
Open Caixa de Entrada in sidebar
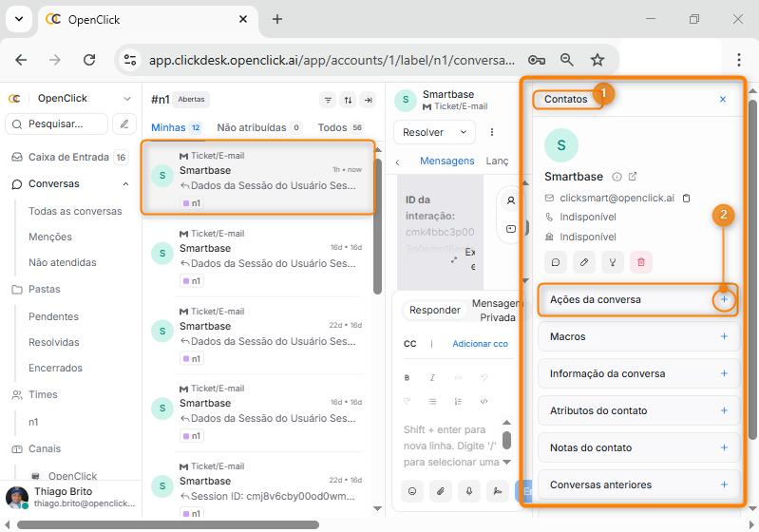point(69,157)
